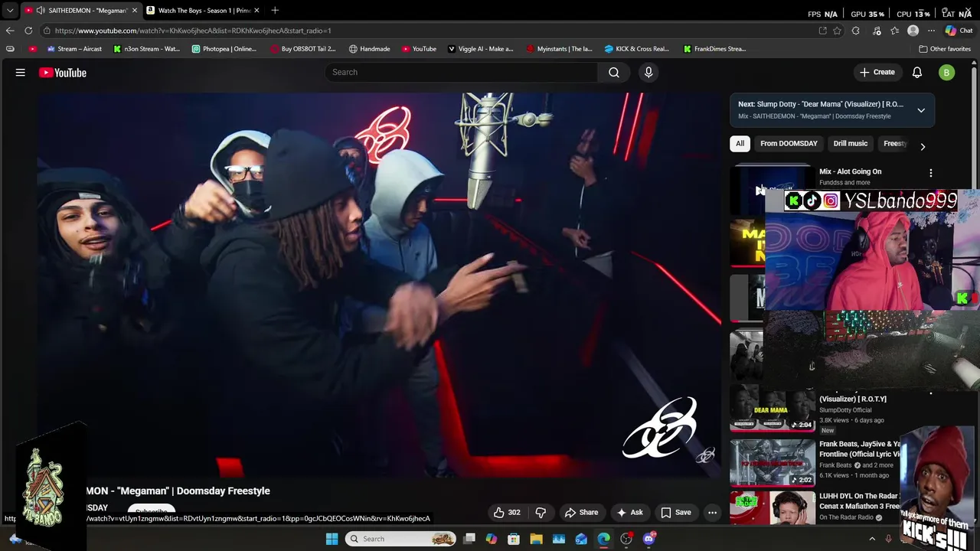Open the FrankDimes Stream bookmark

coord(714,49)
